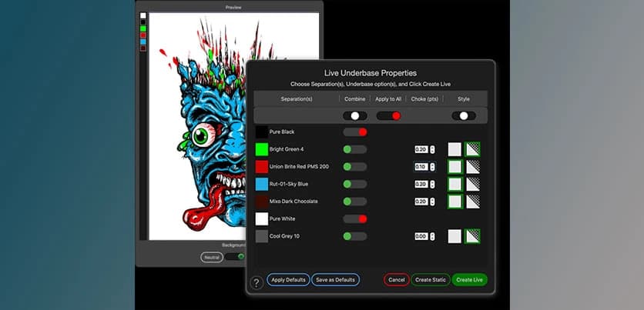This screenshot has height=310, width=644.
Task: Toggle Combine for Rut-01-Sky Blue
Action: [x=355, y=184]
